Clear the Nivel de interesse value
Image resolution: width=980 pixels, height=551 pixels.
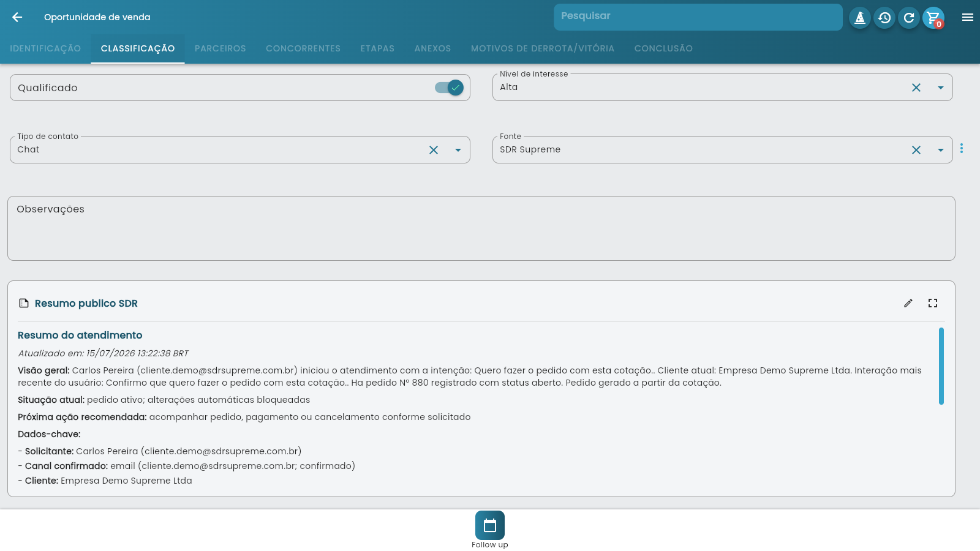click(916, 88)
